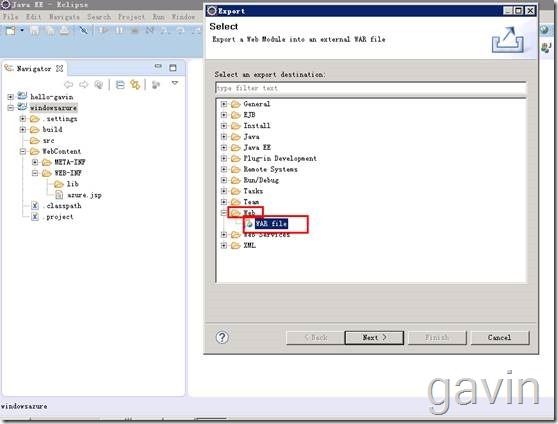Click the disabled Finish button
Viewport: 558px width, 424px height.
pos(437,337)
